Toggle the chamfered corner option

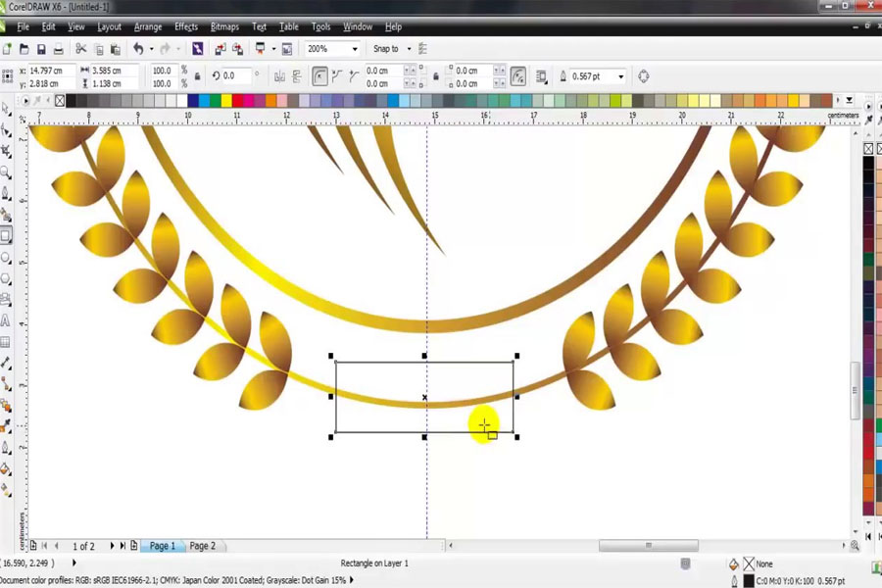coord(354,76)
